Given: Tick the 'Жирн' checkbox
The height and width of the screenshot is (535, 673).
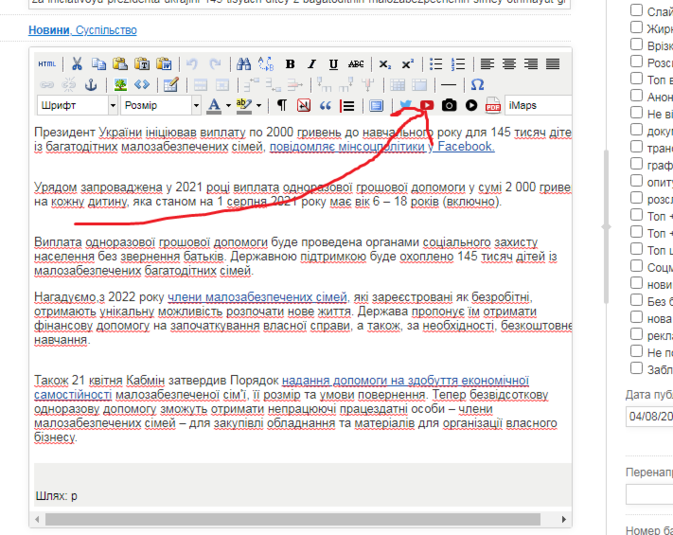Looking at the screenshot, I should tap(637, 28).
